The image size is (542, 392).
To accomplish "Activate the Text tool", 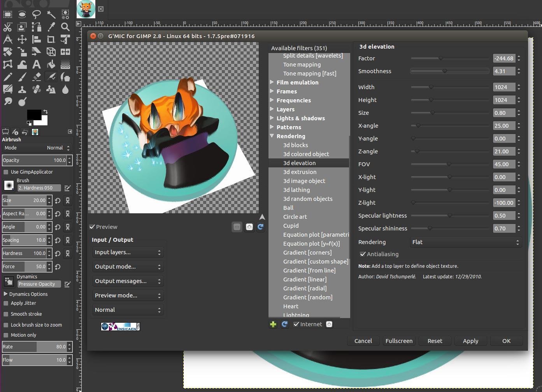I will pyautogui.click(x=36, y=64).
